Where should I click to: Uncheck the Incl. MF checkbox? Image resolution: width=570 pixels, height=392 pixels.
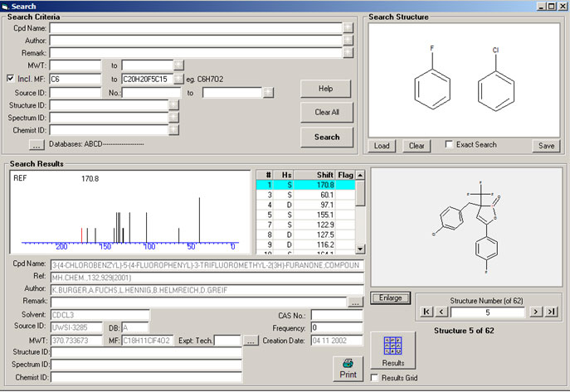pyautogui.click(x=10, y=79)
